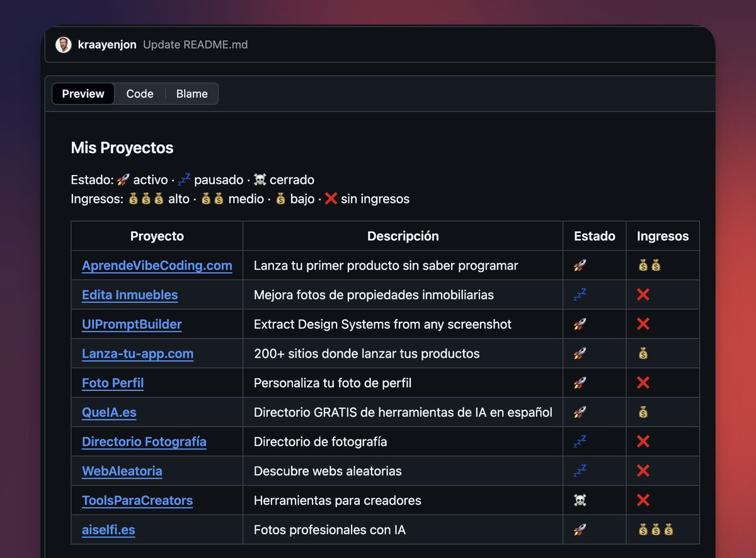Click the rocket icon in AprendeVibeCoding.com row
Image resolution: width=756 pixels, height=558 pixels.
[580, 266]
